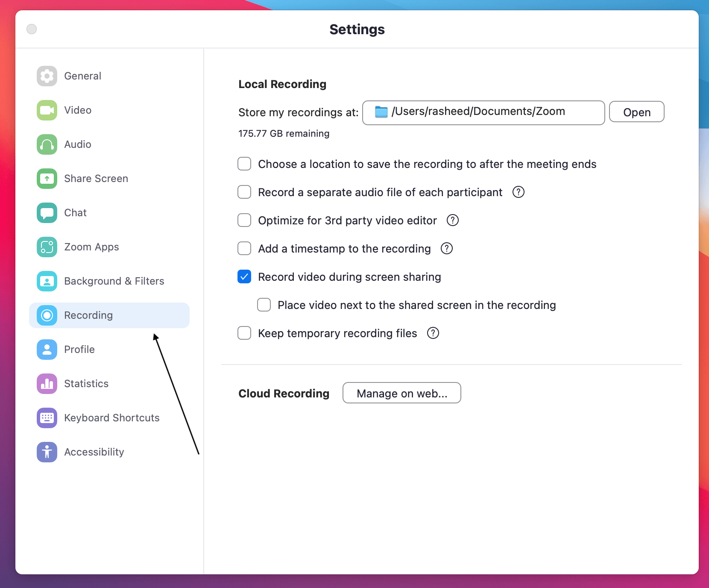
Task: Check Keep temporary recording files
Action: [244, 333]
